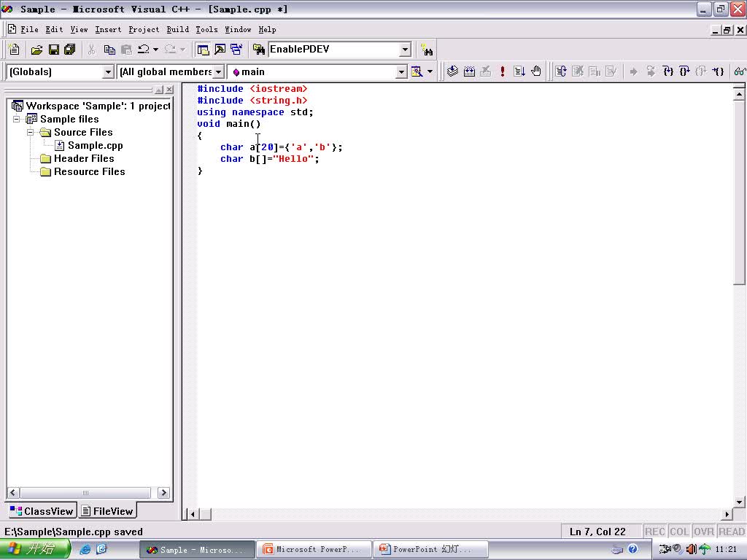Select Workspace 'Sample' root node
The height and width of the screenshot is (560, 747).
click(x=98, y=106)
